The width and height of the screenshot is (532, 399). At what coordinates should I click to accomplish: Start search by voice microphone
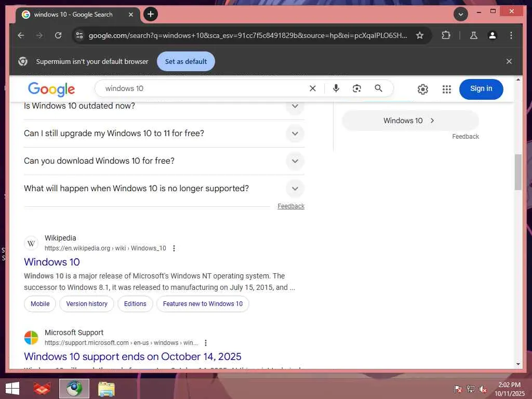point(336,88)
